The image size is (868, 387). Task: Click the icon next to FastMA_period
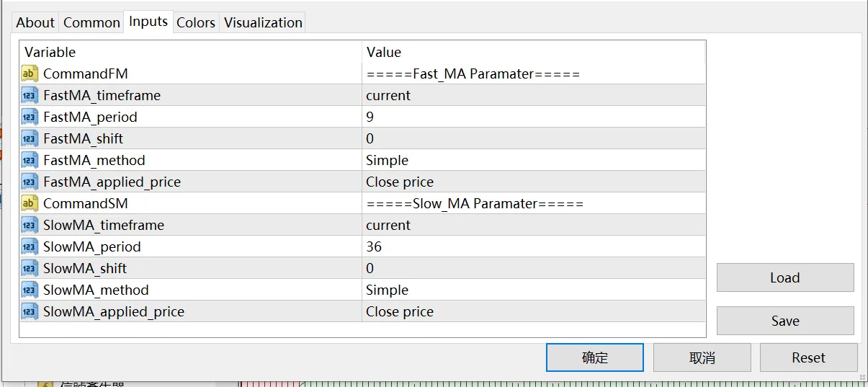coord(30,117)
